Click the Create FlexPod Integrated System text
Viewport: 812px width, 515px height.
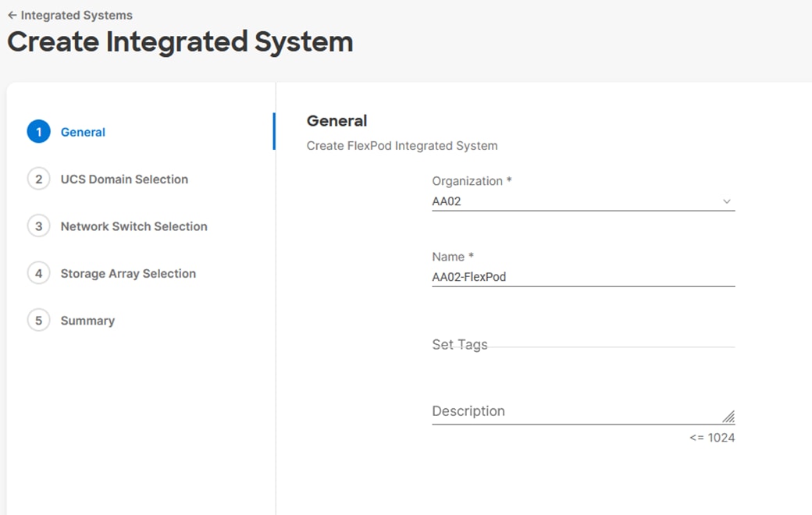(402, 146)
